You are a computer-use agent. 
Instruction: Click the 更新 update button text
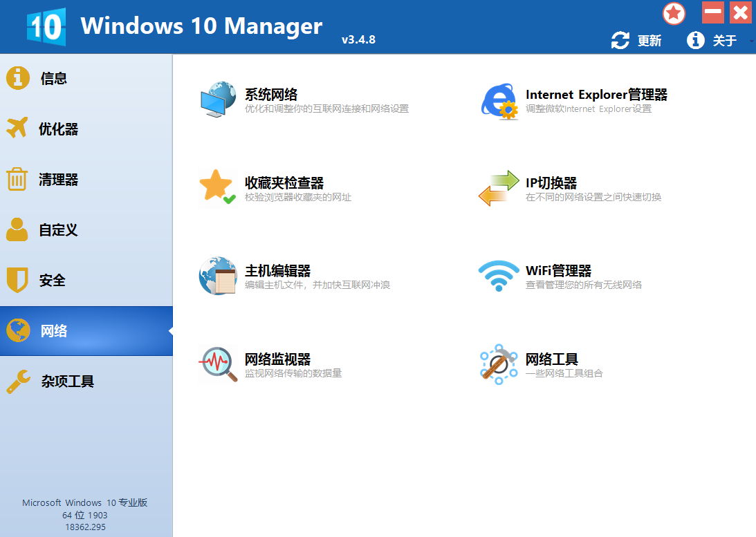click(649, 41)
